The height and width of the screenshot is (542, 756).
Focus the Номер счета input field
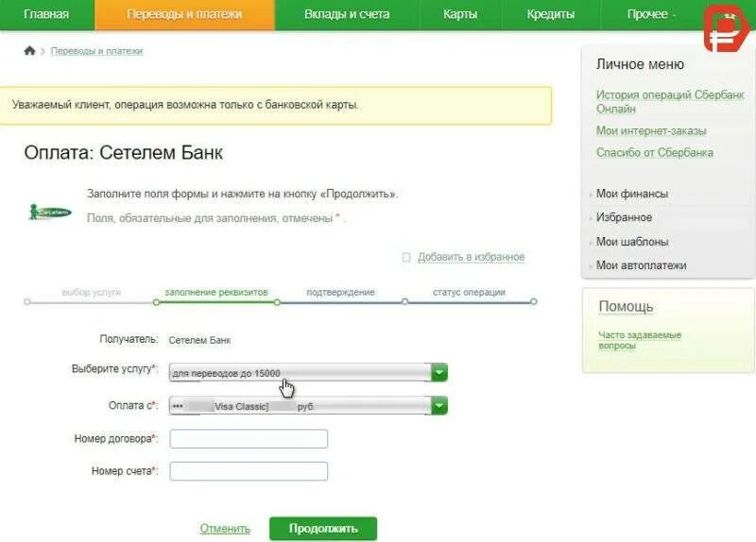249,471
